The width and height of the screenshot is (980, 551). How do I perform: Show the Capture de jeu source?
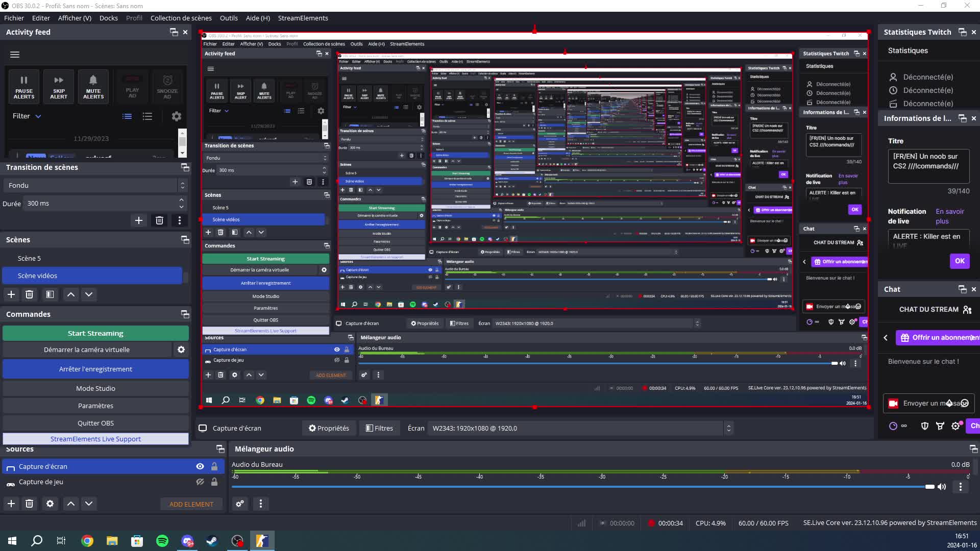(x=200, y=482)
